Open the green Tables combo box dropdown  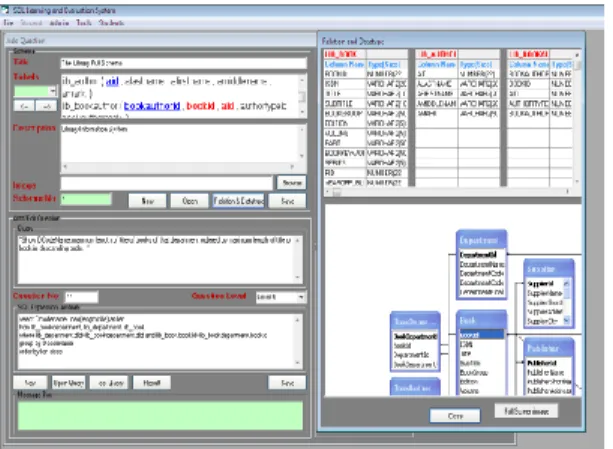click(52, 91)
